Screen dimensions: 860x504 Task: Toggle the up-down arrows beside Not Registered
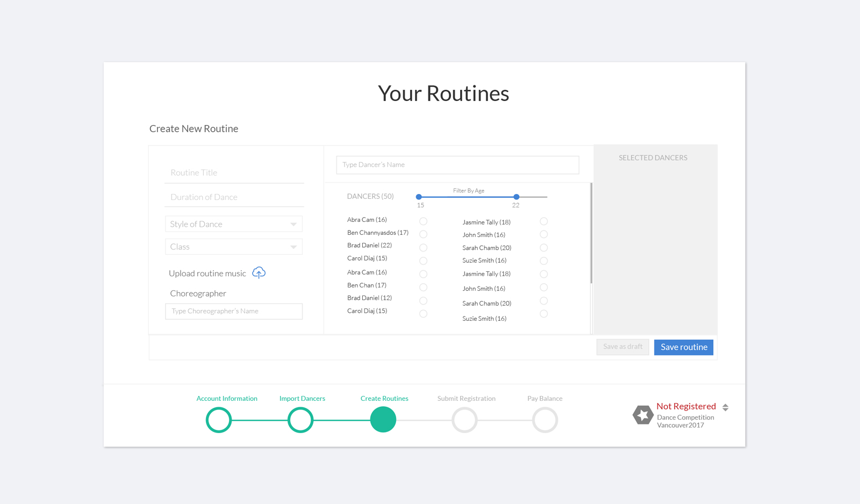pyautogui.click(x=725, y=407)
